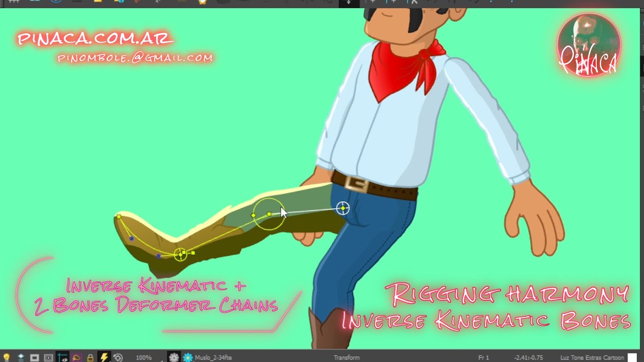Select the white crosshair hip pivot point

tap(343, 208)
